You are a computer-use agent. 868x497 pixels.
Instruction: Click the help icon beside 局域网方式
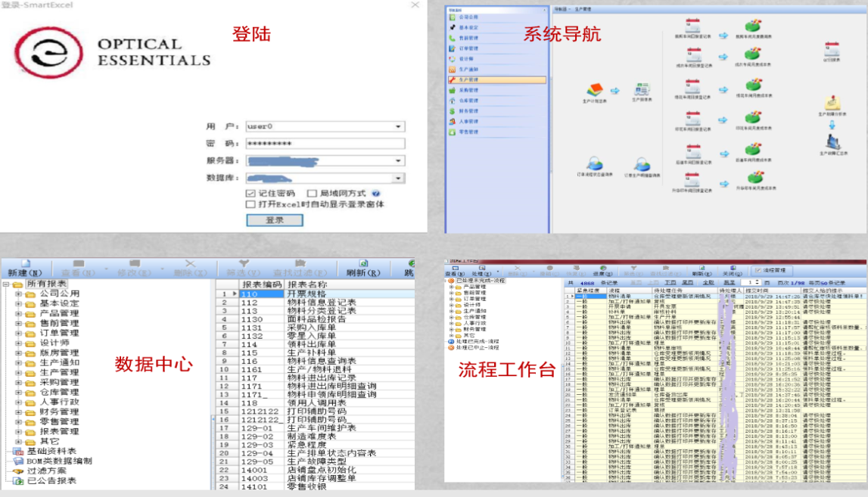tap(376, 193)
